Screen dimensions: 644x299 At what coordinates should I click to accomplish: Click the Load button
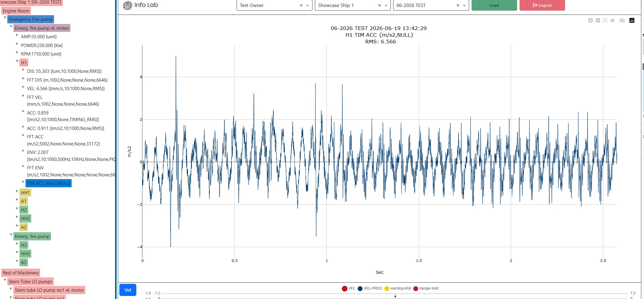(494, 5)
